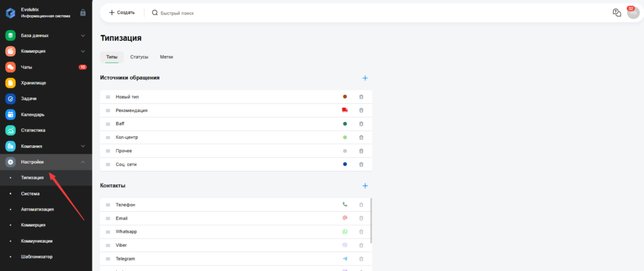The image size is (644, 271).
Task: Open the help chat icon in the header
Action: click(x=616, y=13)
